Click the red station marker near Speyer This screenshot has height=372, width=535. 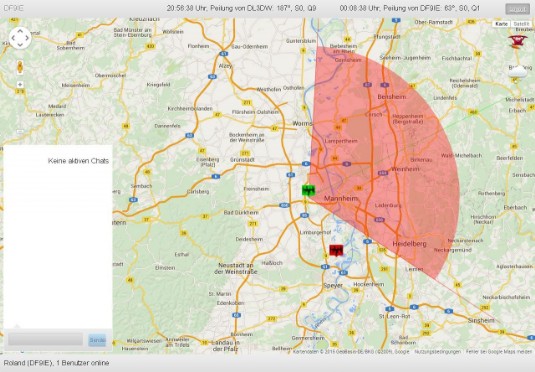click(336, 250)
